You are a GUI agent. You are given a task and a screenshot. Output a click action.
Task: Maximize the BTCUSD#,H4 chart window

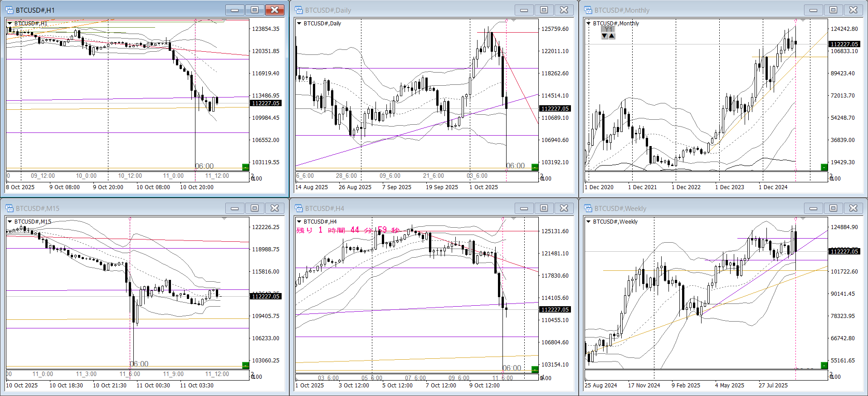click(x=544, y=208)
